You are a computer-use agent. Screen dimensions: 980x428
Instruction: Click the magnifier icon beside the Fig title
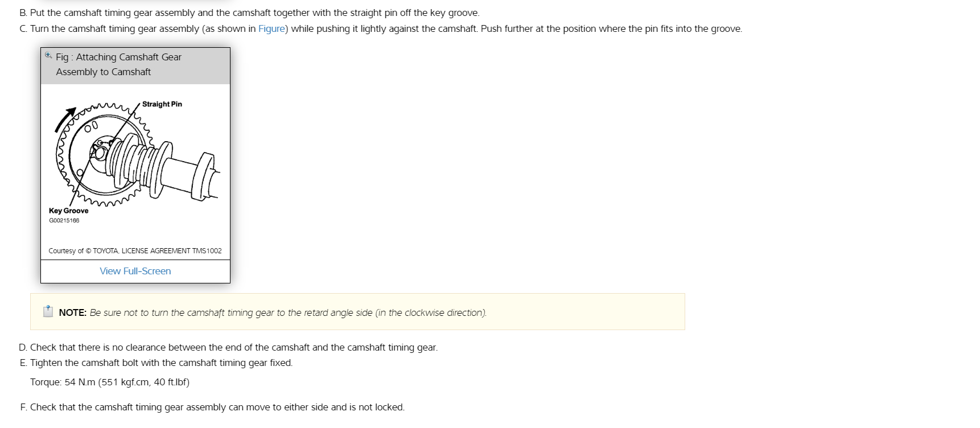tap(48, 55)
